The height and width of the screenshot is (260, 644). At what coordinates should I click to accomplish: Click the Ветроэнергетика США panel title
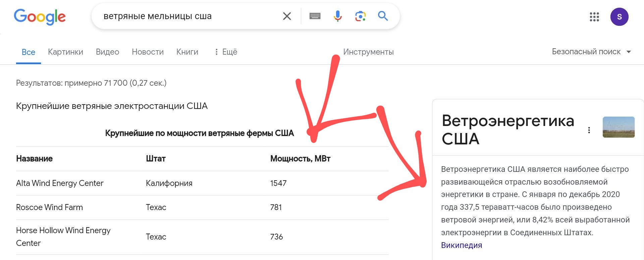[508, 130]
